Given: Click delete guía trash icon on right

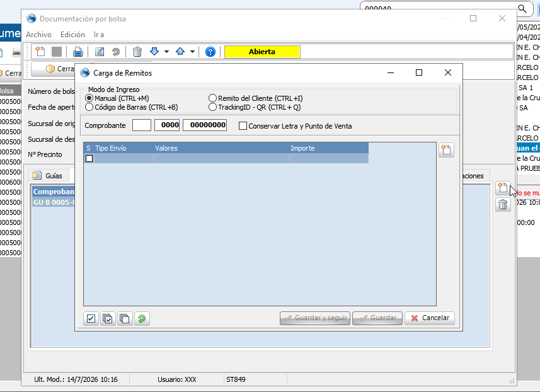Looking at the screenshot, I should (503, 205).
